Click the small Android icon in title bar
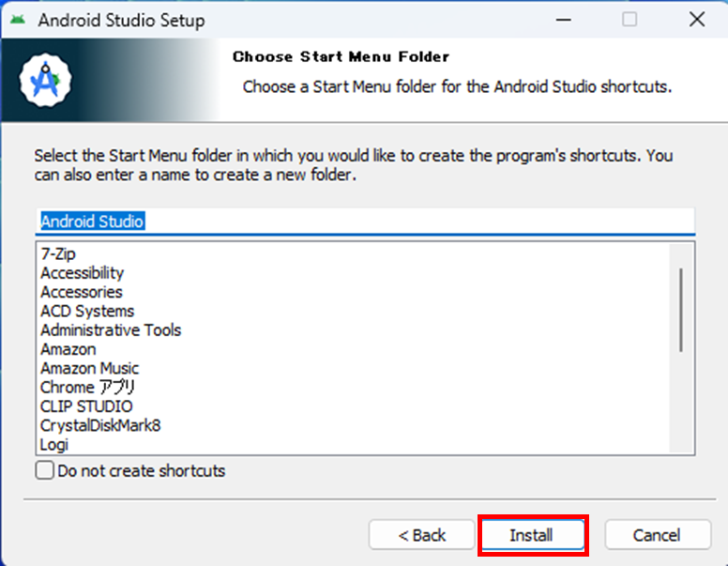Screen dimensions: 728x566 coord(18,20)
